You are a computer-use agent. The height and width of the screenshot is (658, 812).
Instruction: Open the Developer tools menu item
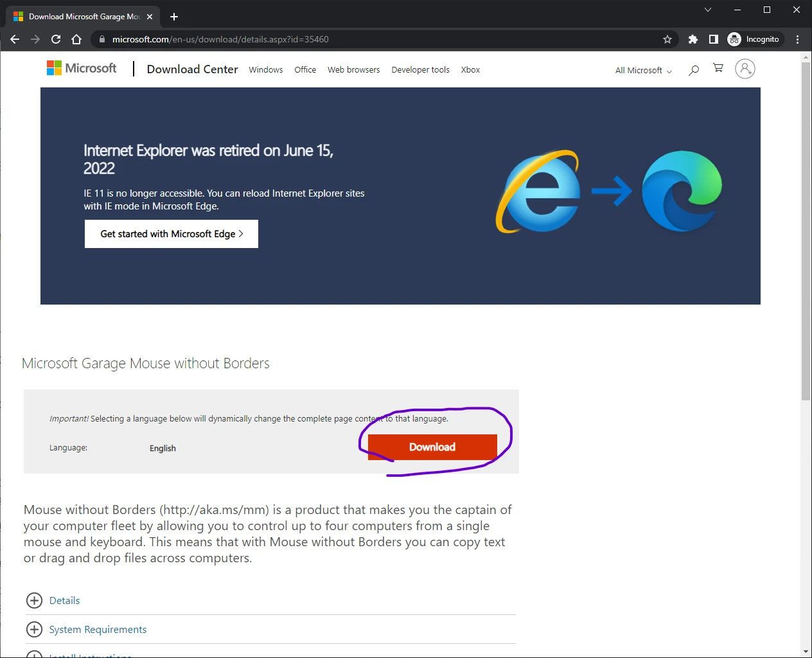point(420,69)
